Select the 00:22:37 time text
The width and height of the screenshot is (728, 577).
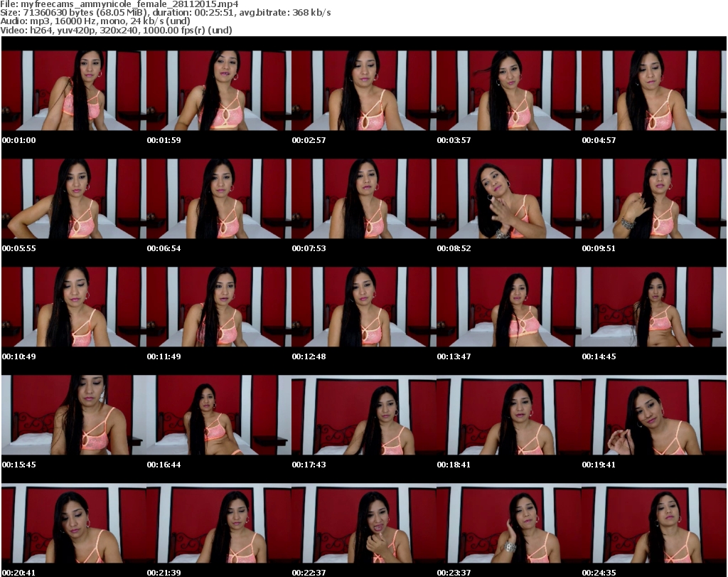click(309, 573)
